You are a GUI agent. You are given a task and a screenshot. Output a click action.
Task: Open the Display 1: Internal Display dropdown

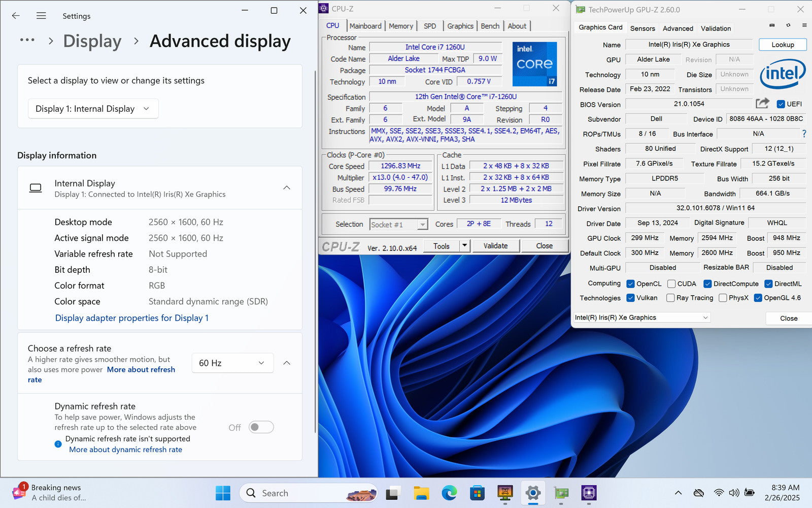pos(93,109)
